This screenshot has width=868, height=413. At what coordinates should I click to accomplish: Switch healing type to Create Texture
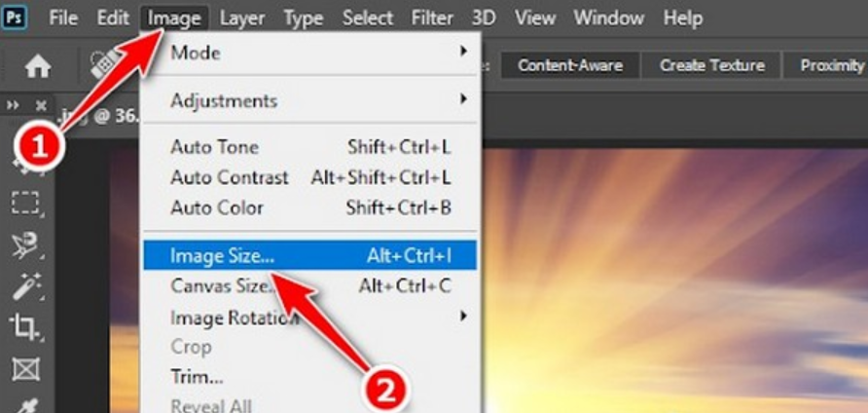click(712, 66)
